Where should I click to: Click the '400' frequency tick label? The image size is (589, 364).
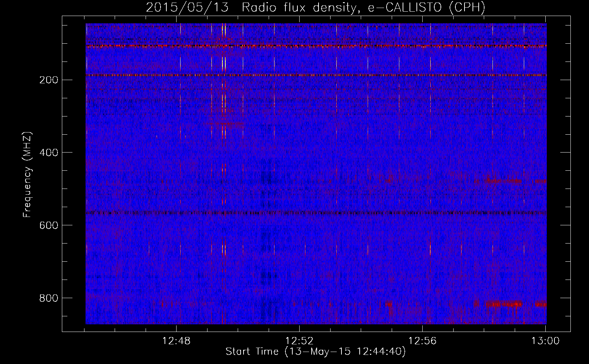click(48, 153)
